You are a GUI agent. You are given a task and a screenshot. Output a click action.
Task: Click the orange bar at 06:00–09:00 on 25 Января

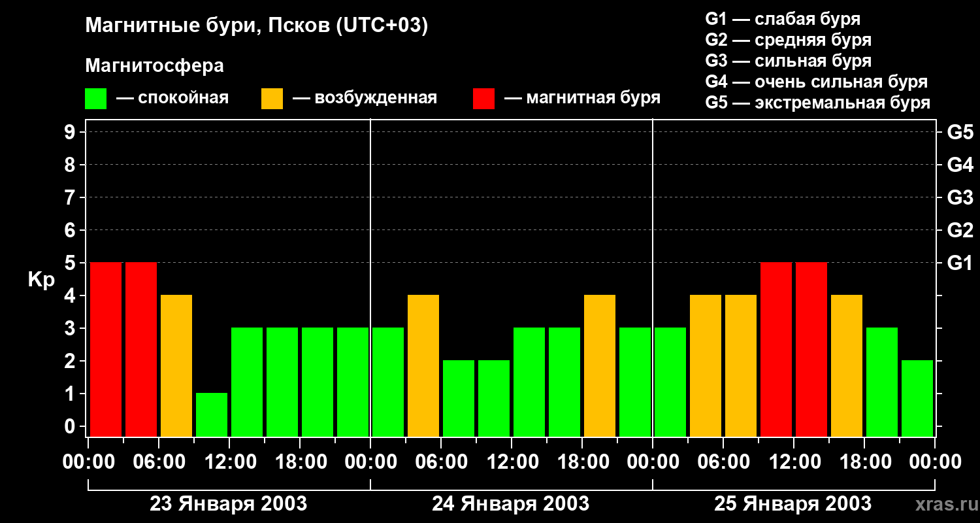pos(741,365)
